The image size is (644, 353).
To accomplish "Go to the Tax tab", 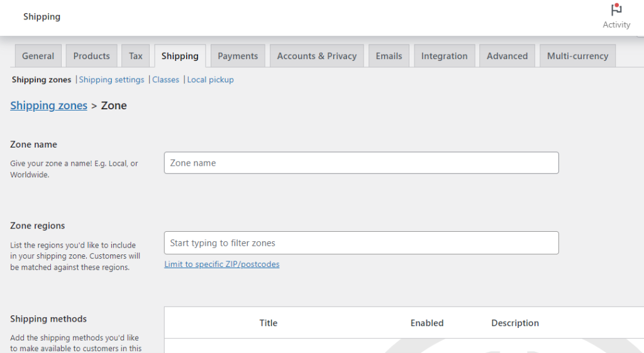I will click(136, 56).
